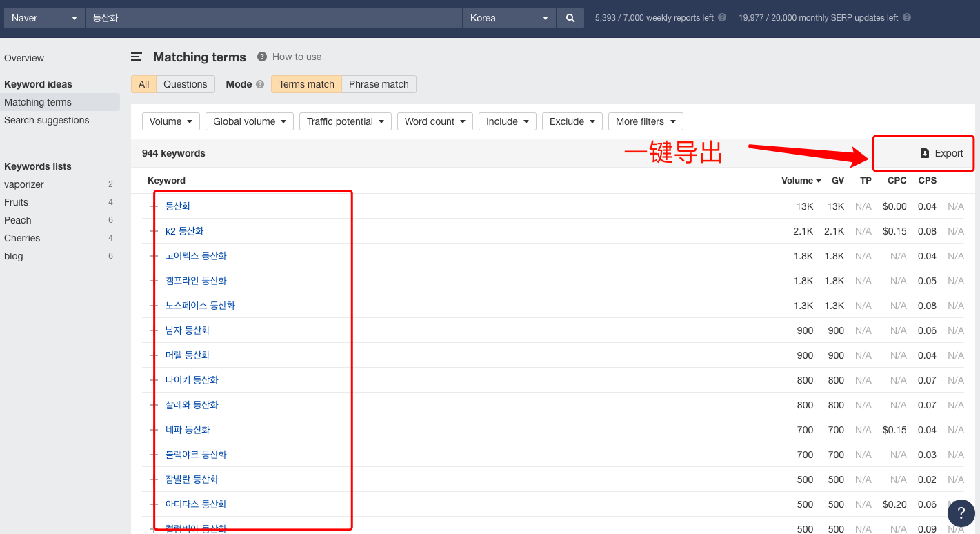Click the Export button
The image size is (980, 534).
941,153
